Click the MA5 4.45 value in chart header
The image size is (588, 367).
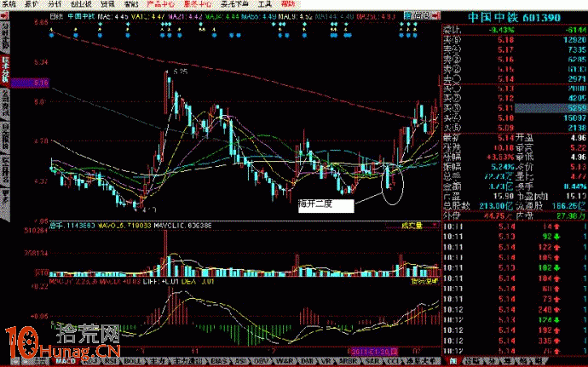coord(112,16)
